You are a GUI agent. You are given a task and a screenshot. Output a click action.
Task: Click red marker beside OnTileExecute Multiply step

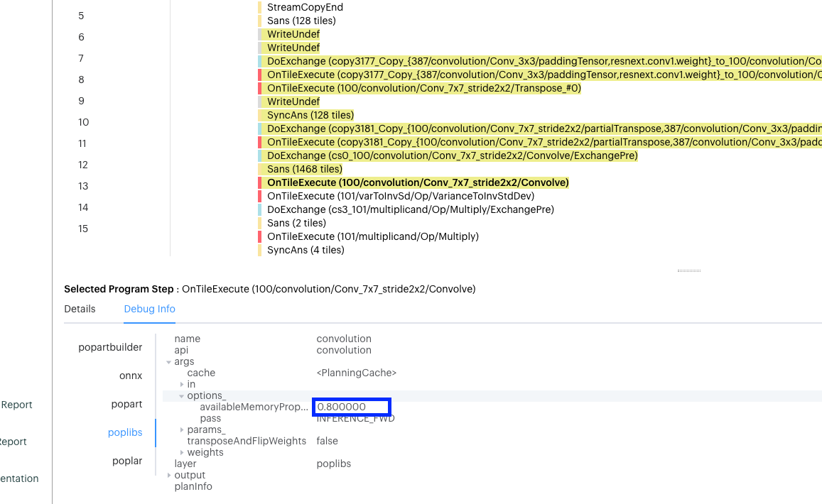pyautogui.click(x=260, y=236)
